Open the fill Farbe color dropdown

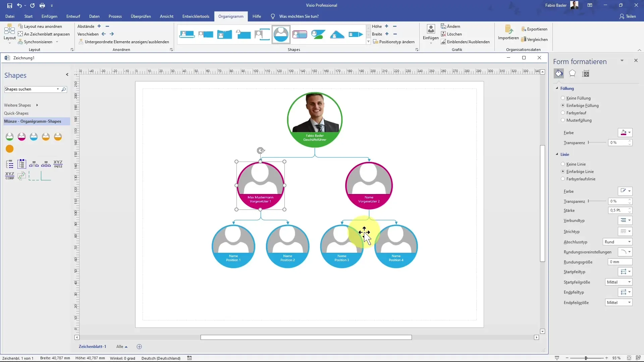[625, 132]
